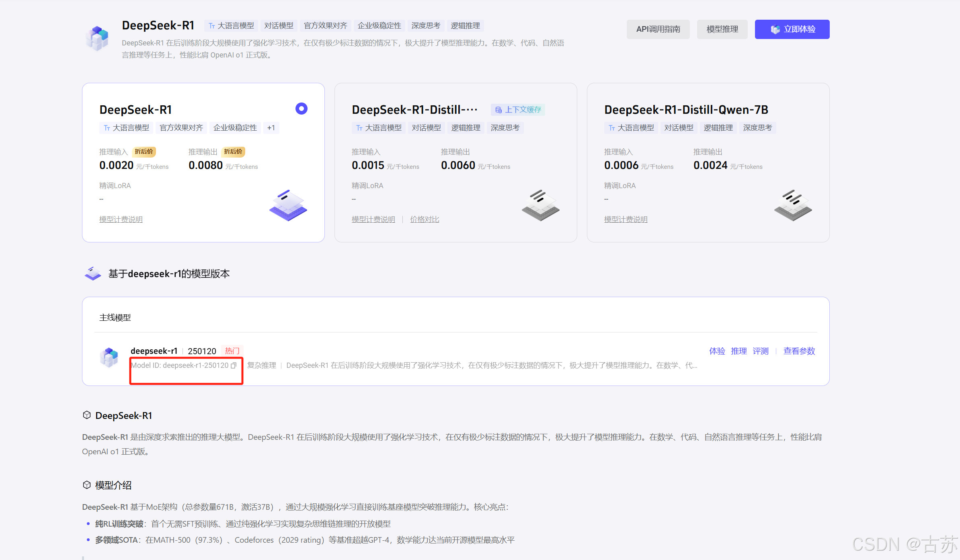Click the DeepSeek-R1 header logo icon
Image resolution: width=960 pixels, height=560 pixels.
coord(97,38)
